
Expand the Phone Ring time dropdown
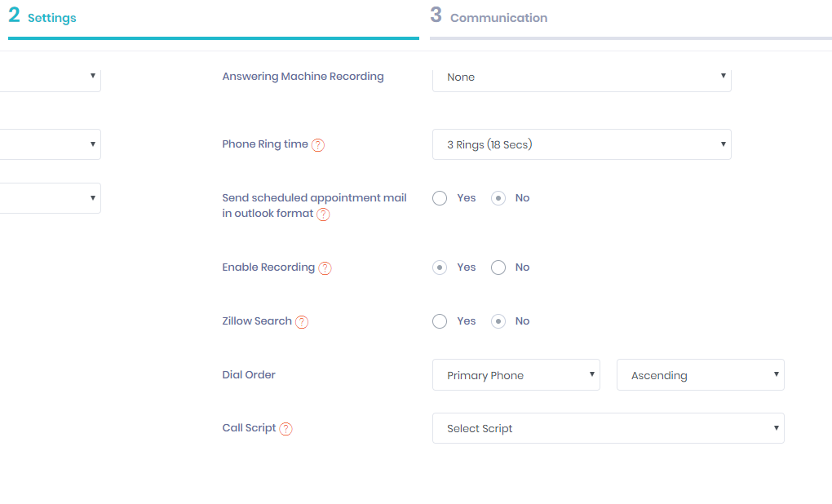coord(581,144)
